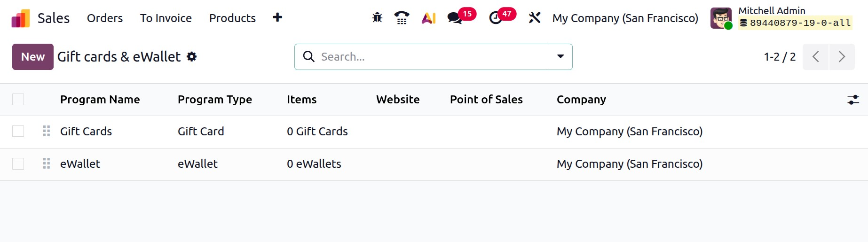This screenshot has height=242, width=868.
Task: Open the My Company (San Francisco) switcher
Action: pos(625,18)
